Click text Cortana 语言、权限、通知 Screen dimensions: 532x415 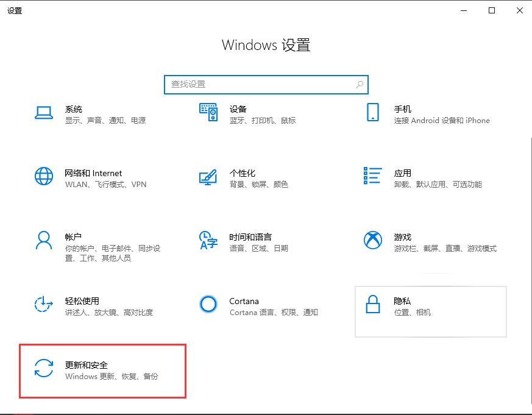274,312
